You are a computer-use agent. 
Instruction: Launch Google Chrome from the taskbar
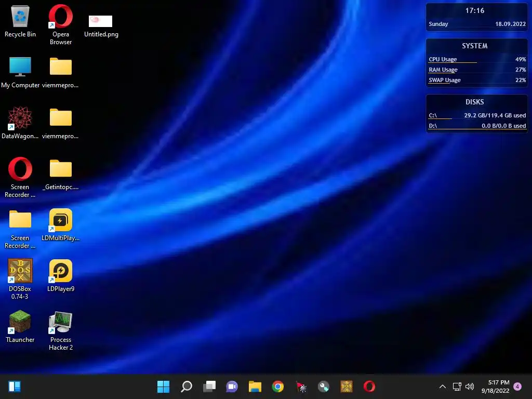(x=278, y=387)
